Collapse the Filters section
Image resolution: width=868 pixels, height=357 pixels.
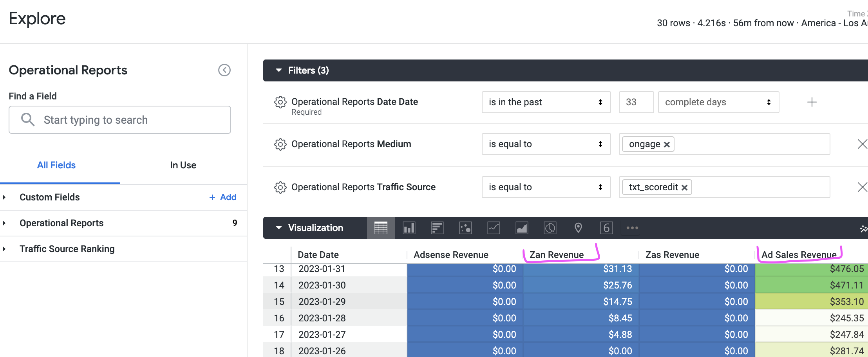(x=279, y=70)
